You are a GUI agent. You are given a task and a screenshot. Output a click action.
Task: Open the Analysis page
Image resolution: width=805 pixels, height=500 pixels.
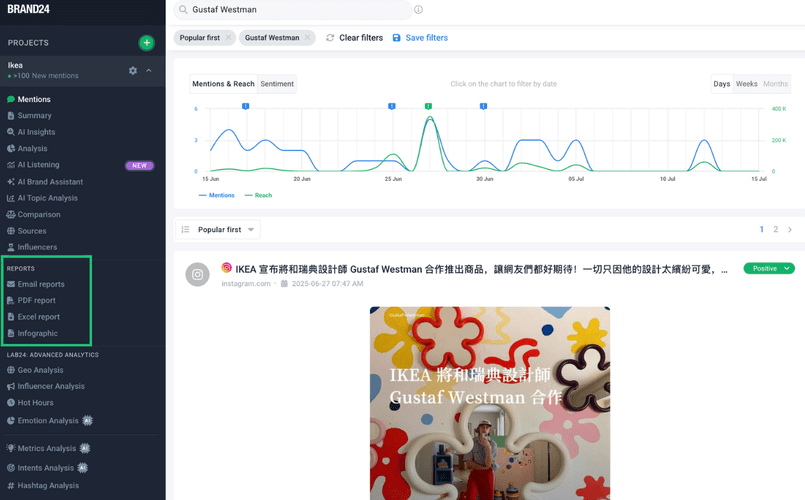pos(32,148)
